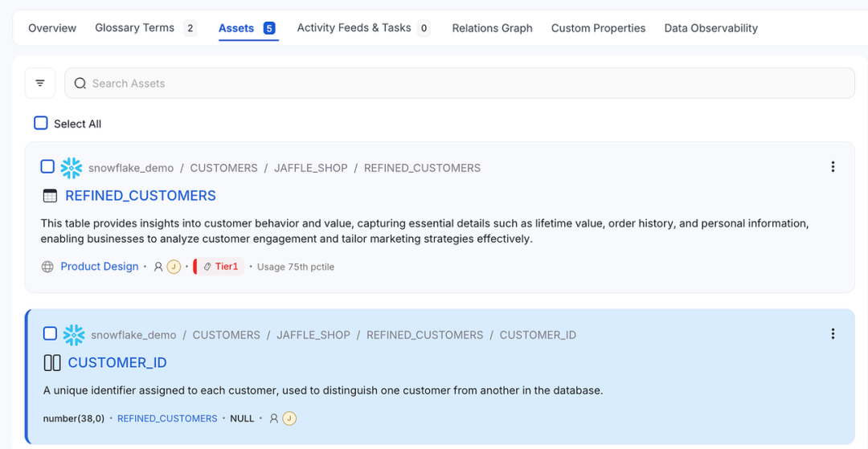Click REFINED_CUSTOMERS description starting 'This table provides'
868x449 pixels.
click(x=425, y=231)
